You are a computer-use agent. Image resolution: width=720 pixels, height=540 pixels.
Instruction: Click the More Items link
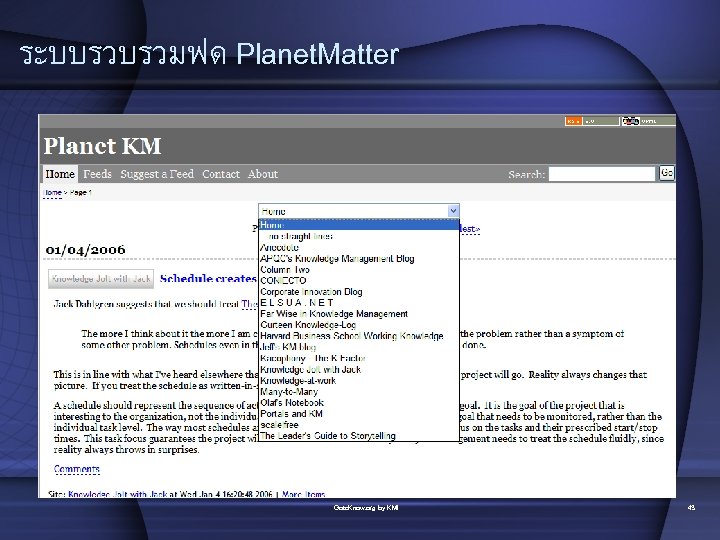click(304, 494)
